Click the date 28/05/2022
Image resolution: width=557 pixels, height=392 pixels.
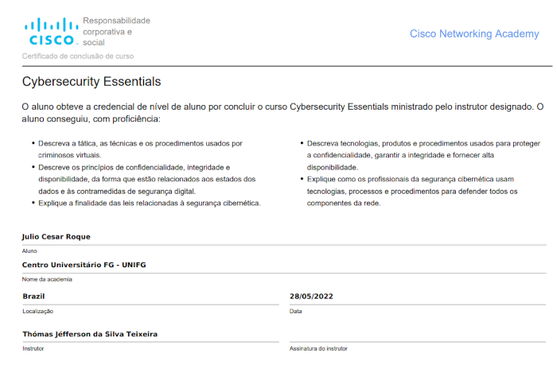[x=311, y=296]
